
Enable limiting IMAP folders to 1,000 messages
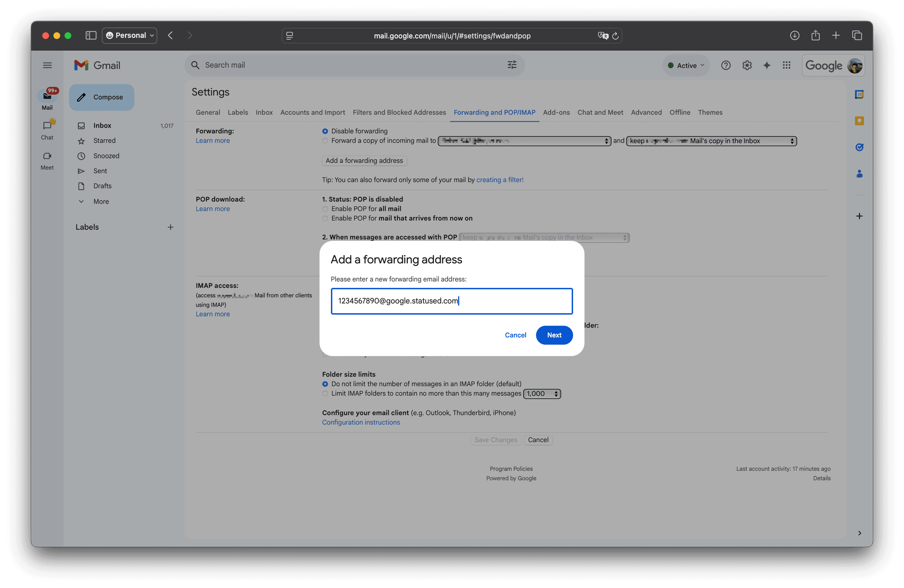pyautogui.click(x=325, y=393)
